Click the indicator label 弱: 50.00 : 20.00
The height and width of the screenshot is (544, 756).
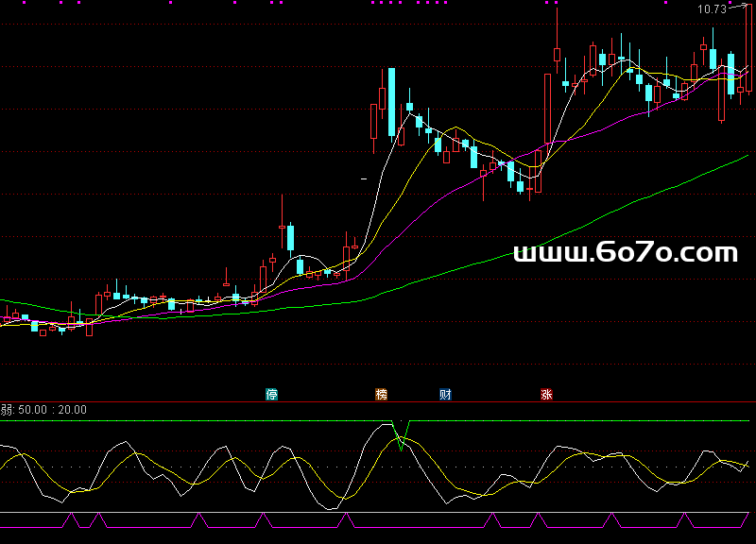tap(43, 410)
